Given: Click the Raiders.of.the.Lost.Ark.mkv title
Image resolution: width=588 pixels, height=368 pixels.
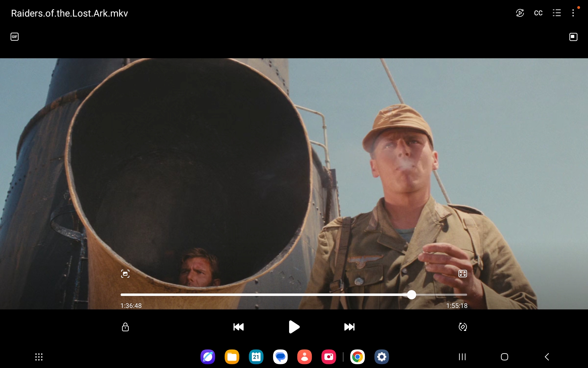Looking at the screenshot, I should click(x=70, y=13).
